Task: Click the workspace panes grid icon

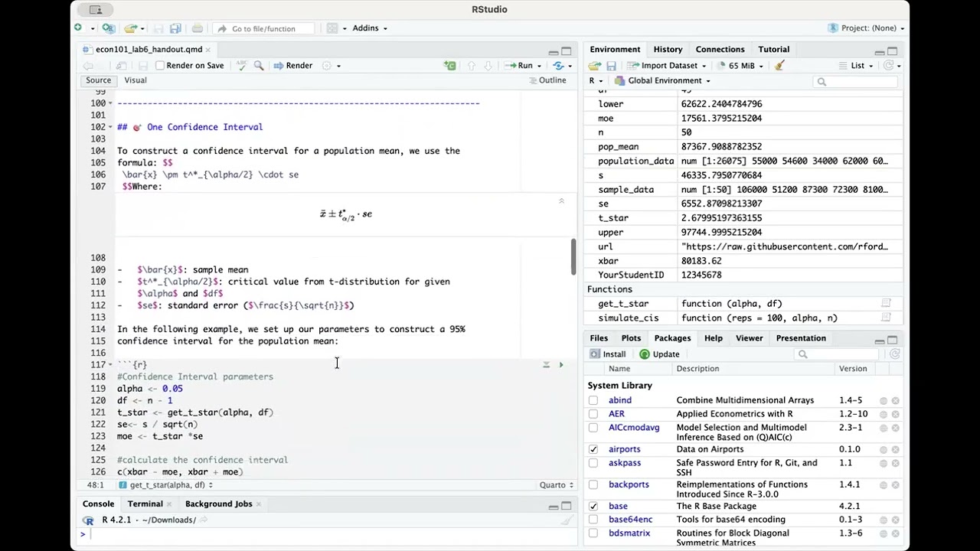Action: (332, 28)
